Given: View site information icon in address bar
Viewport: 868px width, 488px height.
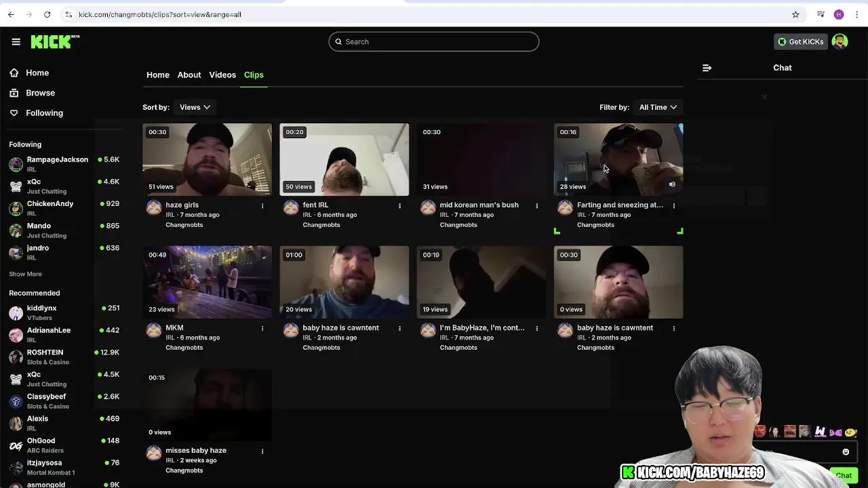Looking at the screenshot, I should [68, 14].
